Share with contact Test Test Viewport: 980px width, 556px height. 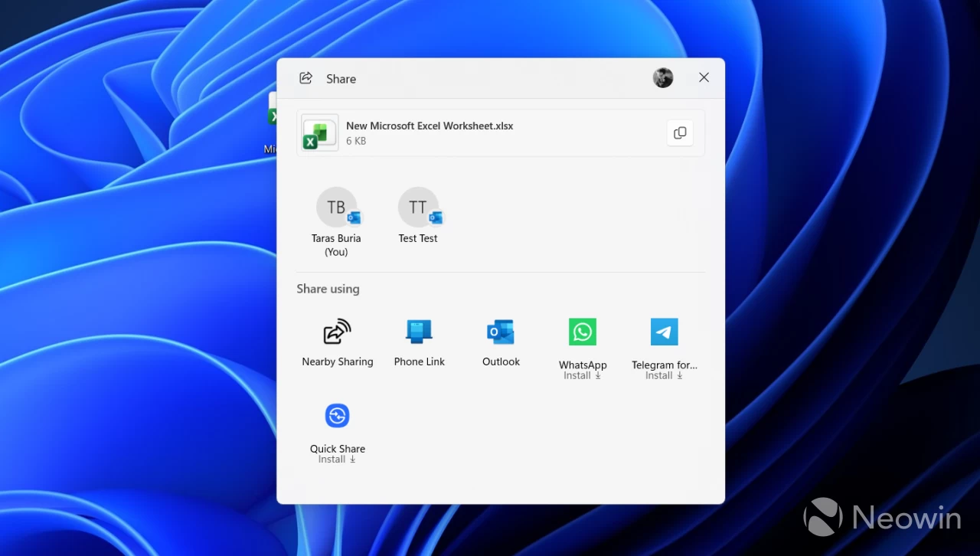[418, 215]
